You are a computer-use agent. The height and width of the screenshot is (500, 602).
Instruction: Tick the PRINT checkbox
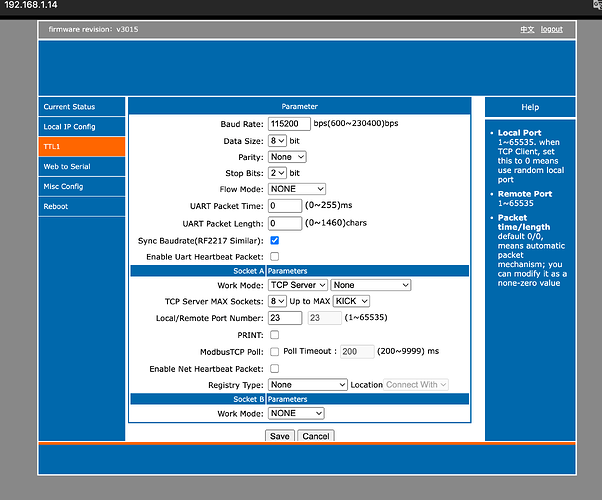275,335
